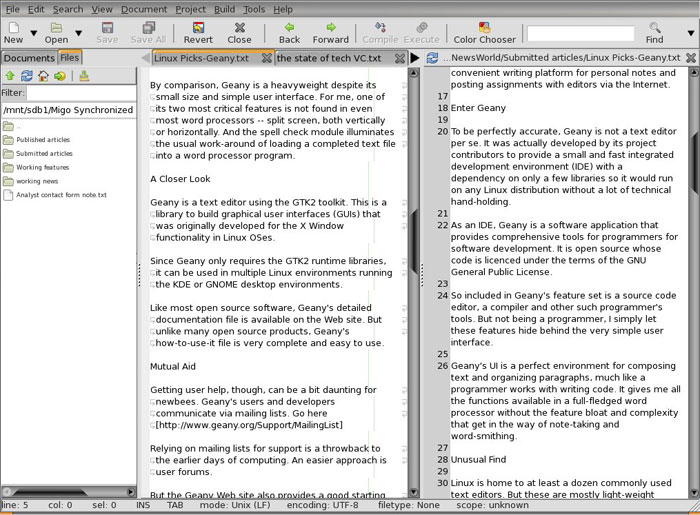Expand the Open recent files dropdown arrow

[x=79, y=33]
